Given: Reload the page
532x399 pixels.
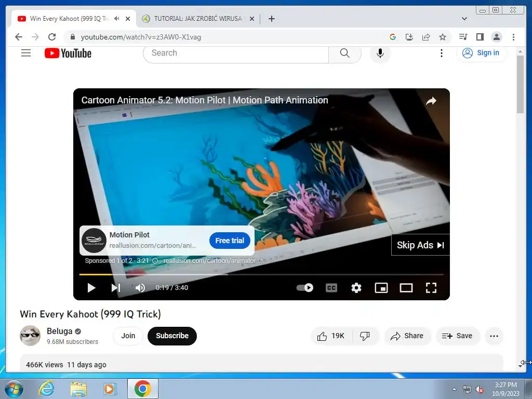Looking at the screenshot, I should (x=52, y=37).
